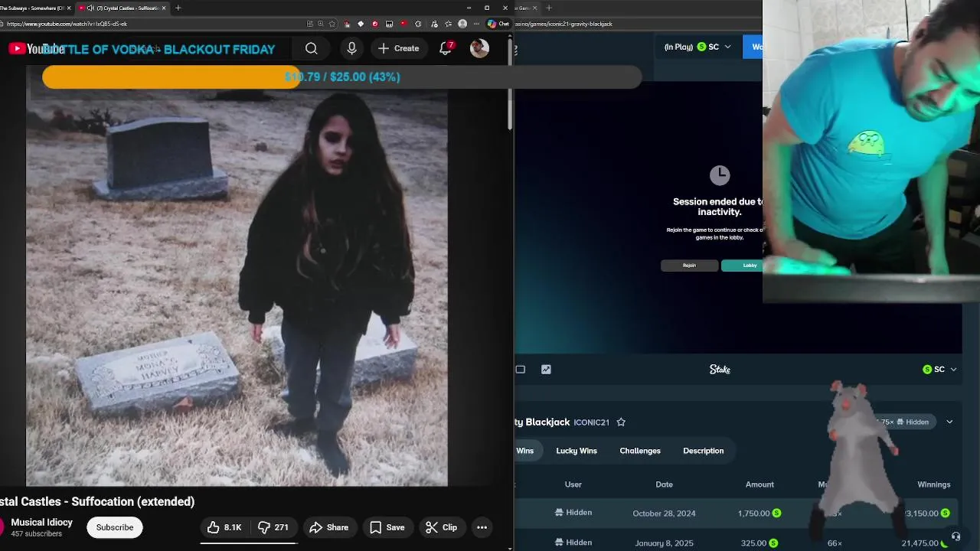Viewport: 980px width, 551px height.
Task: Click the 21,475.00 winnings cell
Action: (x=926, y=543)
